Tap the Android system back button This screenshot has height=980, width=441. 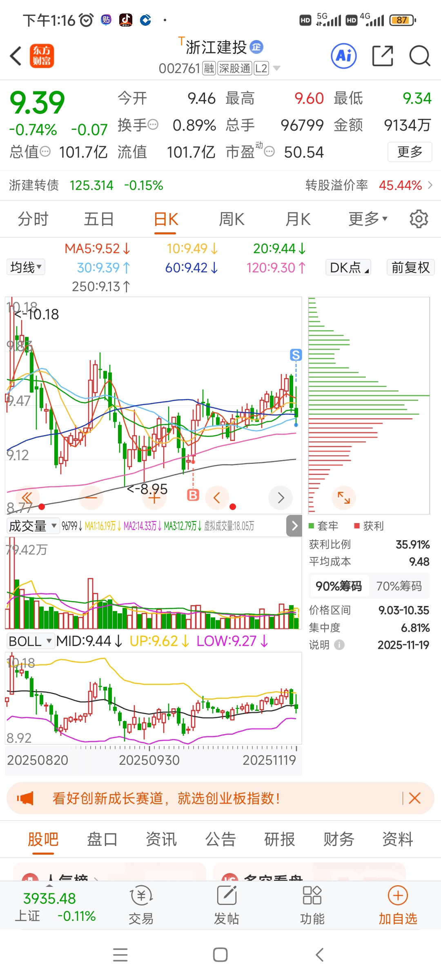320,955
